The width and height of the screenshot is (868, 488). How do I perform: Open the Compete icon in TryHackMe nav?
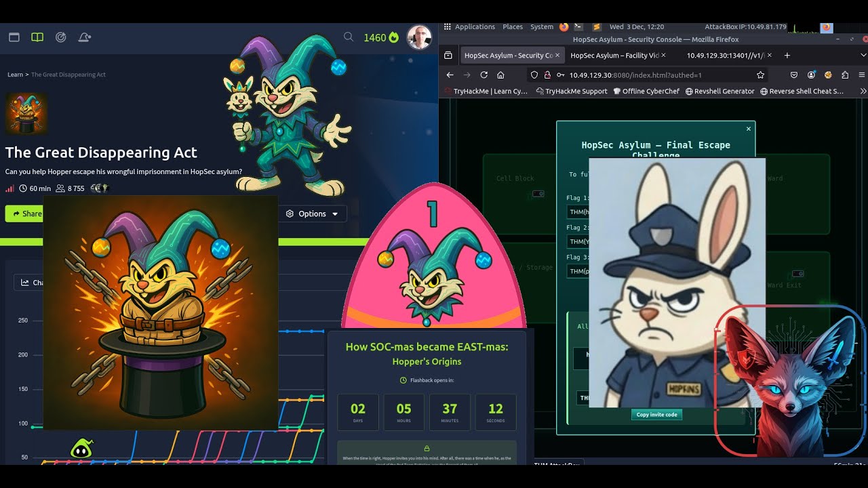click(x=85, y=37)
